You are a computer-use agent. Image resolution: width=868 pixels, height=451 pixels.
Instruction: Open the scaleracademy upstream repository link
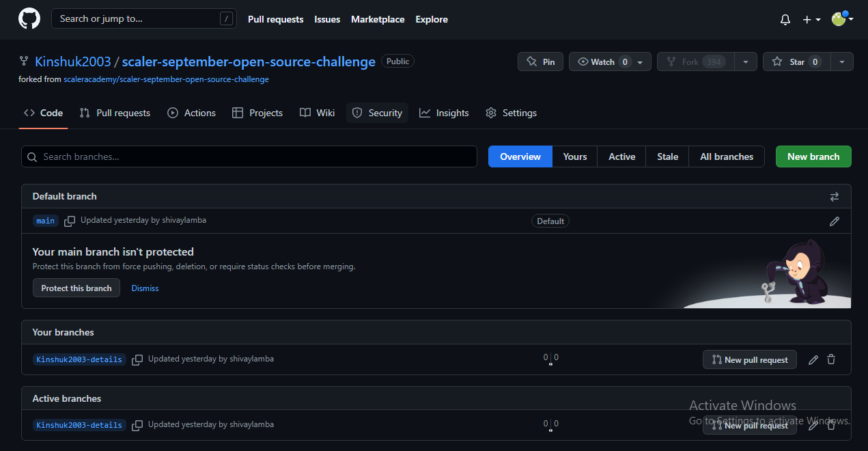[x=166, y=79]
